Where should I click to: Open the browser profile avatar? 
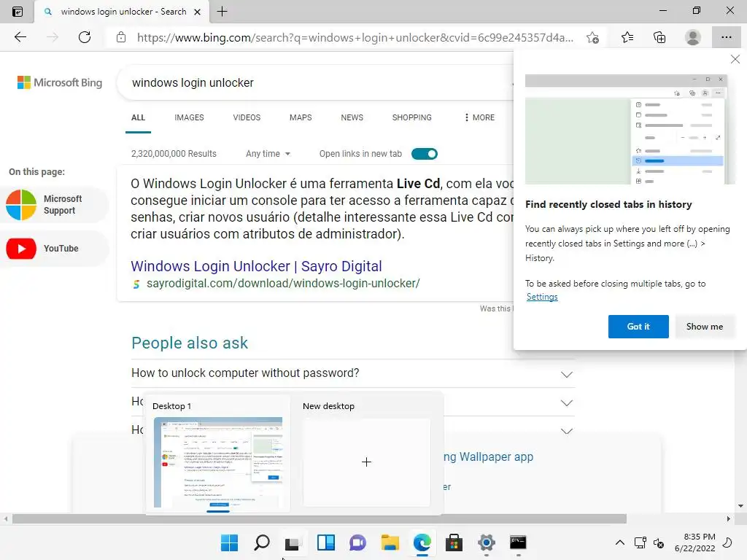pos(693,37)
